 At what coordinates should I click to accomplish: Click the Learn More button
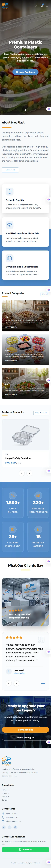[10, 170]
